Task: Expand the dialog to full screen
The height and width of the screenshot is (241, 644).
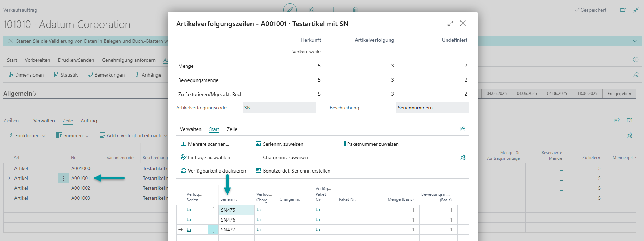Action: coord(450,23)
